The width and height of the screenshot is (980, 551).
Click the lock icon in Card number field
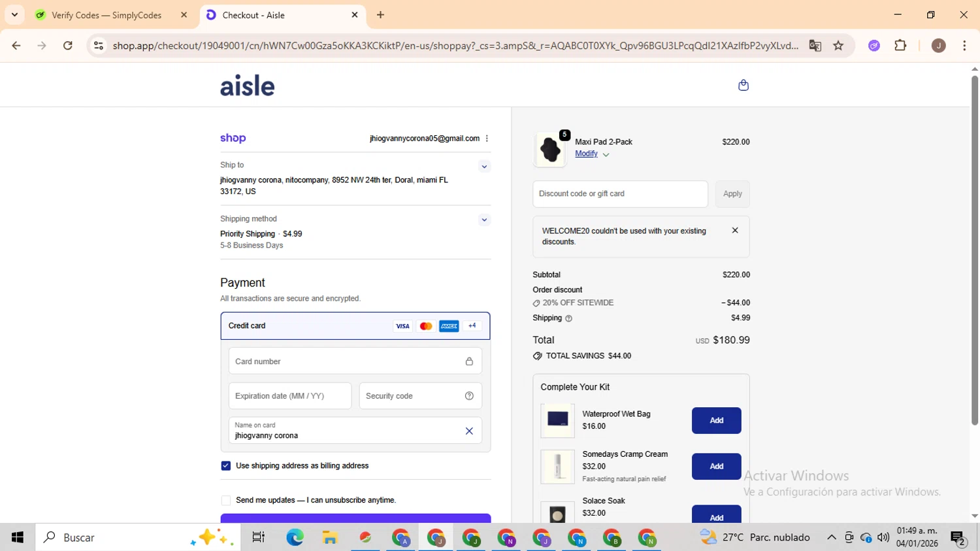pyautogui.click(x=469, y=361)
